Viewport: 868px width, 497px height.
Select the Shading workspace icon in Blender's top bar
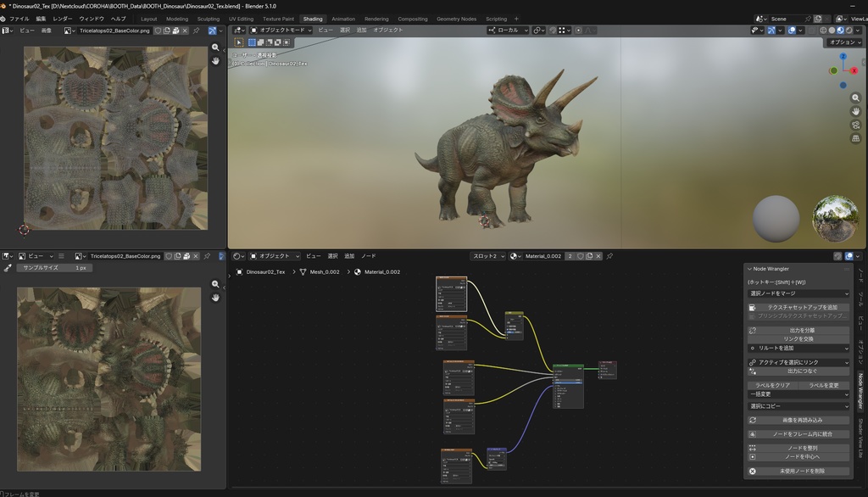[313, 18]
